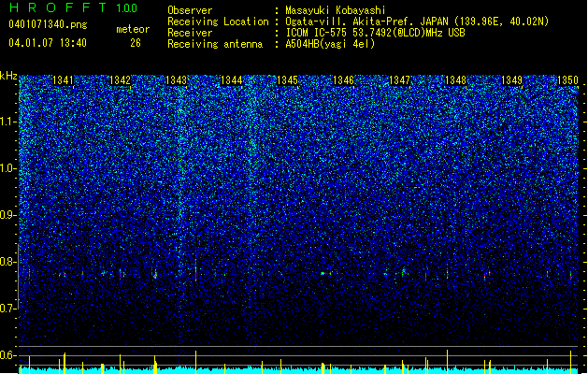Click observer name Masayuki Kobayashi

click(x=336, y=10)
